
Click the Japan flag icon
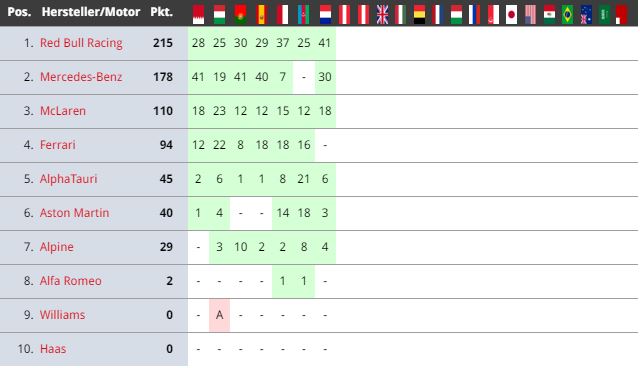[x=511, y=15]
